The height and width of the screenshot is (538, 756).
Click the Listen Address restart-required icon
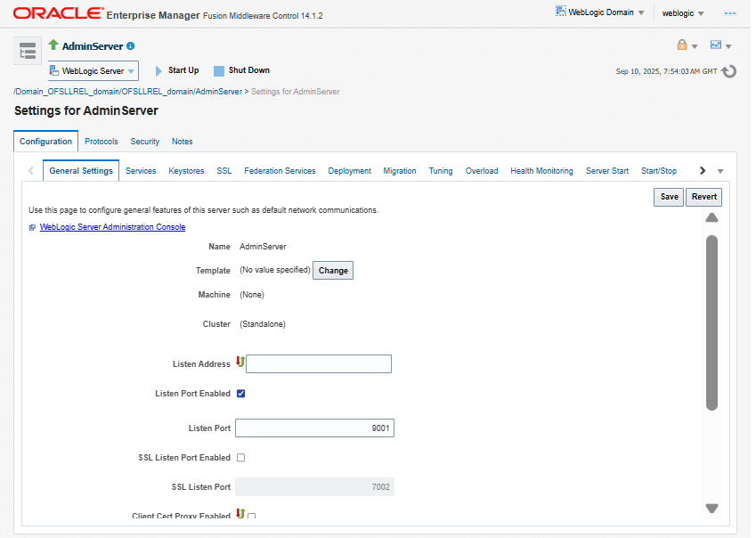[x=240, y=362]
